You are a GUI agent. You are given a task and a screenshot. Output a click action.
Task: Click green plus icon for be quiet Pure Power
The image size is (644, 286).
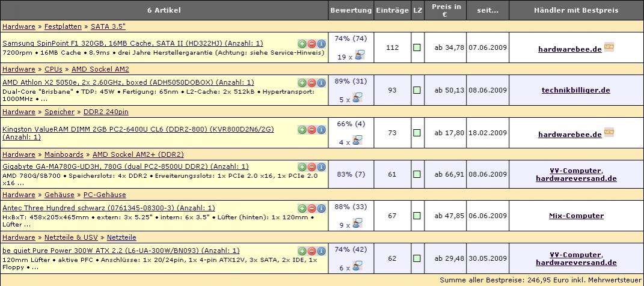[x=302, y=251]
